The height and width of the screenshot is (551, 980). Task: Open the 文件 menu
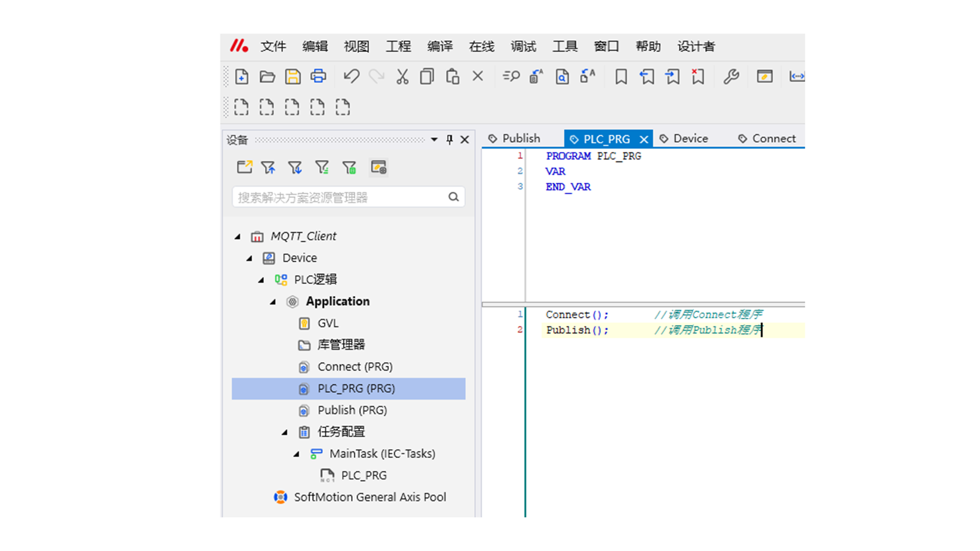click(x=274, y=46)
